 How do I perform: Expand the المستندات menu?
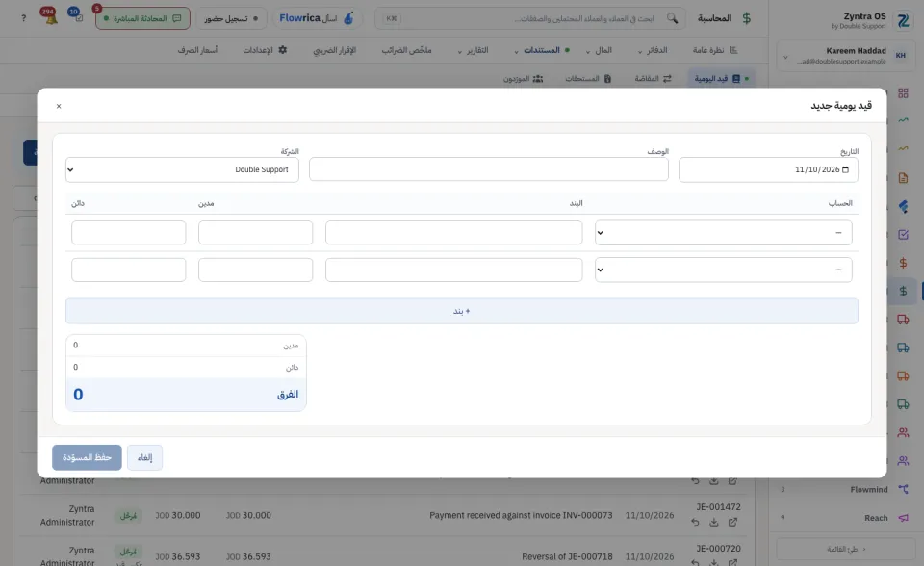tap(541, 50)
